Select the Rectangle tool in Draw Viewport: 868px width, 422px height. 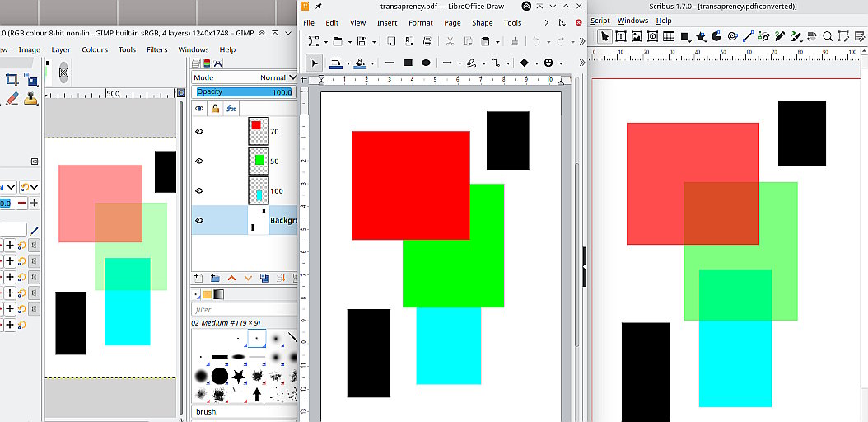[408, 63]
